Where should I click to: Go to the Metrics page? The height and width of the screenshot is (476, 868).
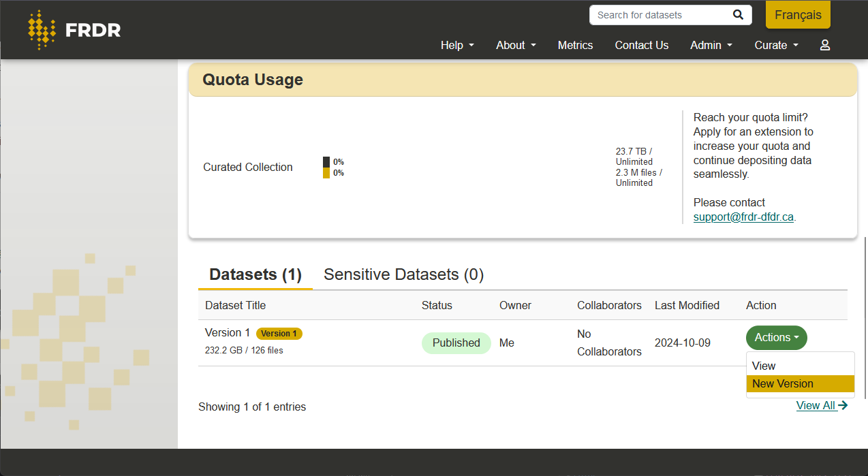[x=575, y=45]
